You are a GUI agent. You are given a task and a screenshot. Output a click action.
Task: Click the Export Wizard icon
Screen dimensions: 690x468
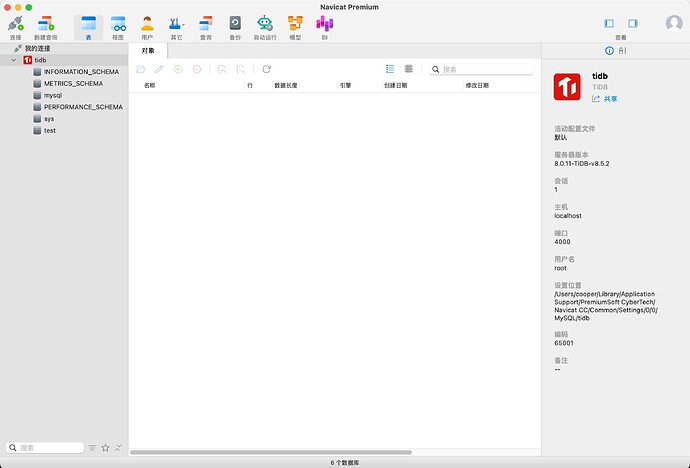tap(240, 69)
